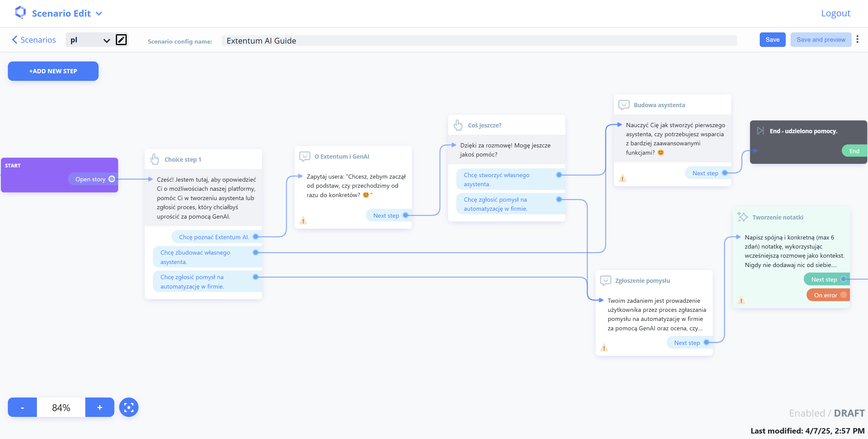
Task: Click the Dzięki za rozmowę! message text
Action: pos(505,150)
